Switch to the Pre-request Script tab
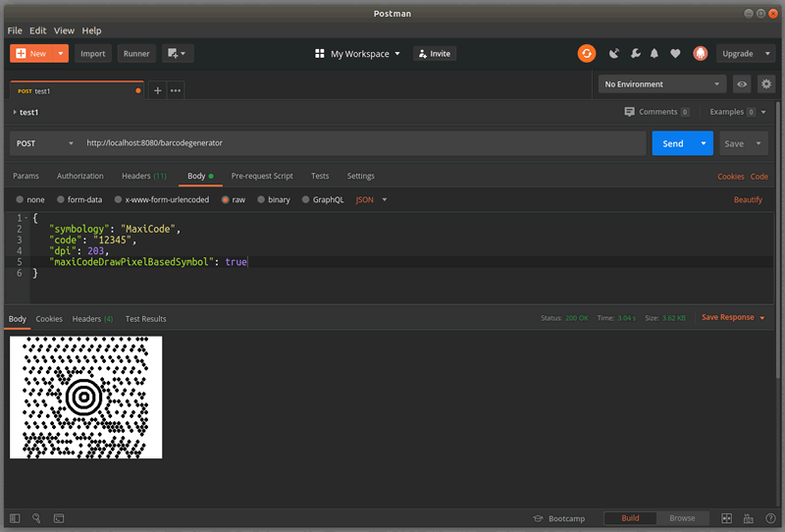785x532 pixels. pos(262,176)
